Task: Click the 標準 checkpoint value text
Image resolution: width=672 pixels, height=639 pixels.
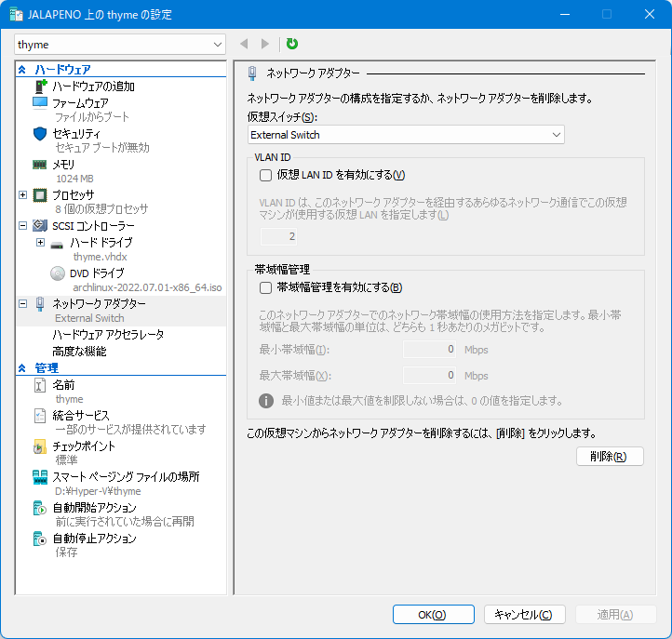Action: [x=66, y=460]
